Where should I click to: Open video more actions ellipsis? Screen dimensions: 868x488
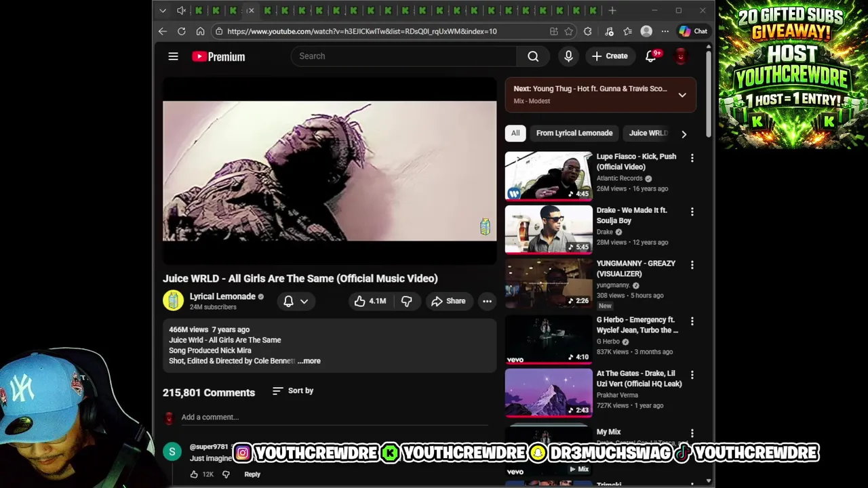point(487,301)
